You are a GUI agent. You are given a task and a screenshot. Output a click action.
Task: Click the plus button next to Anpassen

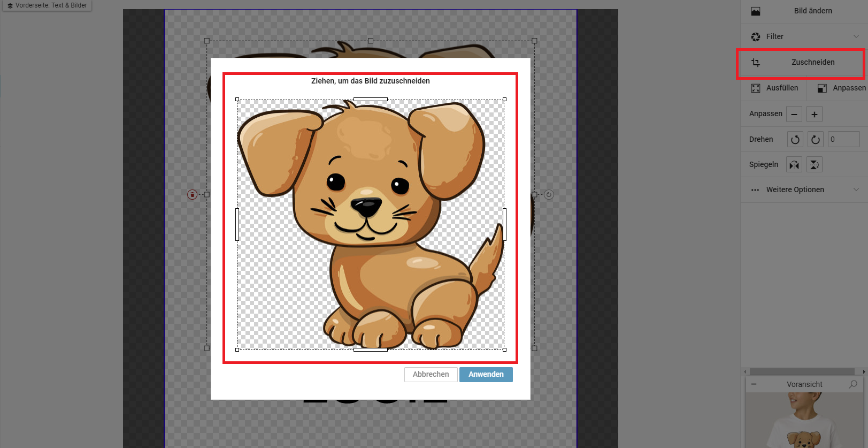click(814, 114)
